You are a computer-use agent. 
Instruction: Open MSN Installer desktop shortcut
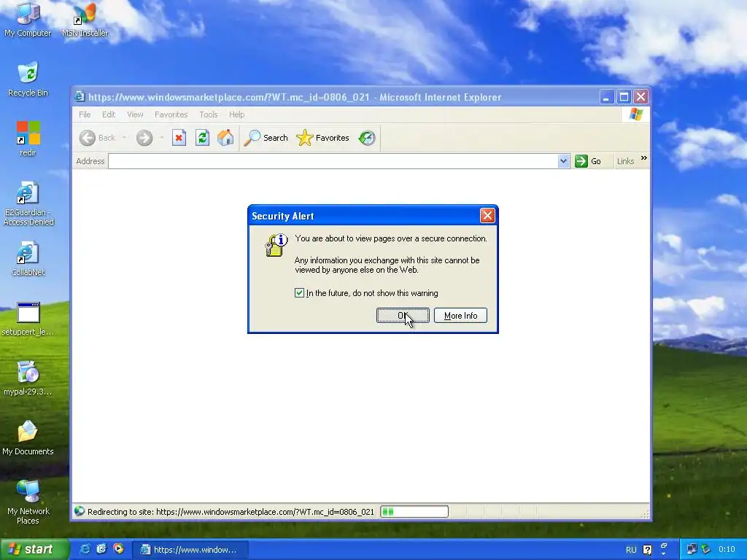(x=85, y=19)
